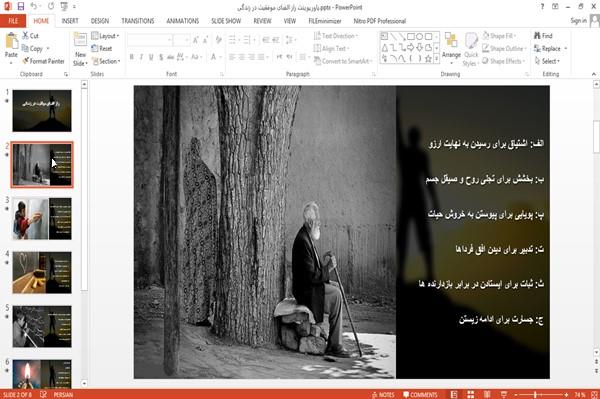Switch to the TRANSITIONS tab
The image size is (600, 399).
138,21
